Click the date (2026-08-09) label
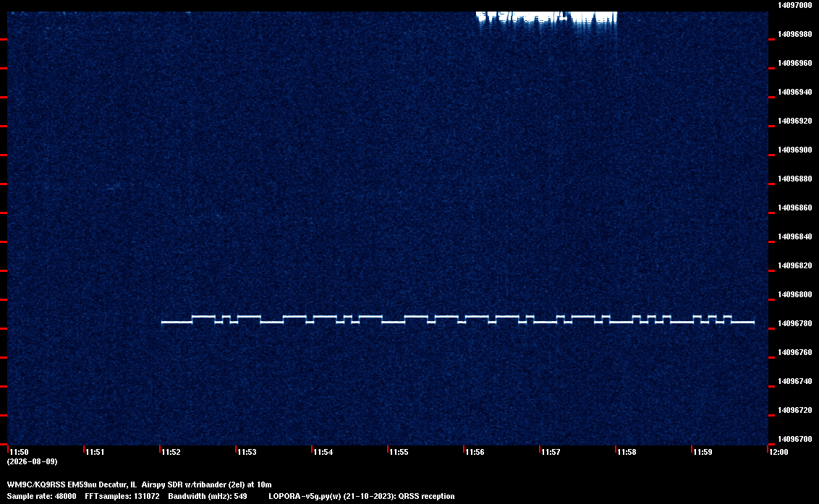The height and width of the screenshot is (504, 819). (32, 461)
